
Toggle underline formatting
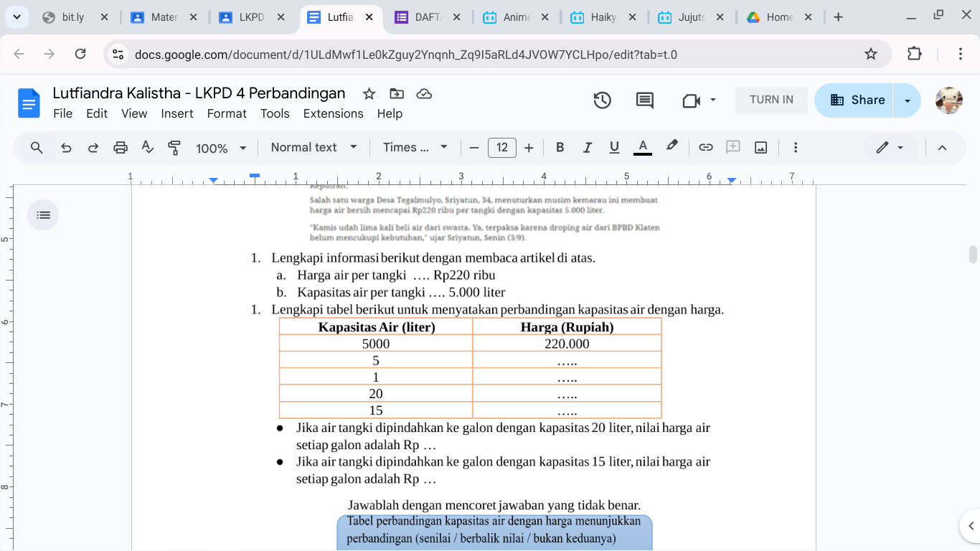tap(614, 148)
